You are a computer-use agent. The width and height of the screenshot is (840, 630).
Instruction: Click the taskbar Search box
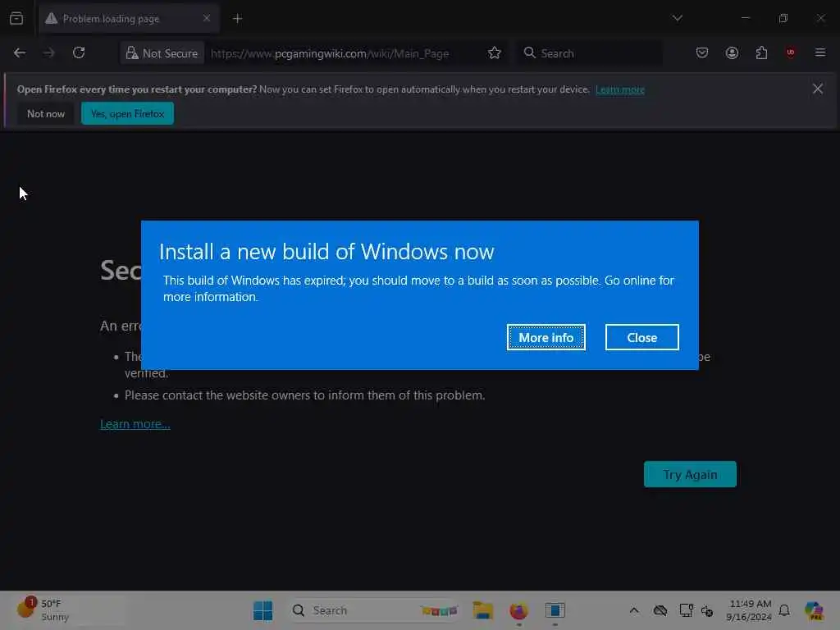(375, 610)
